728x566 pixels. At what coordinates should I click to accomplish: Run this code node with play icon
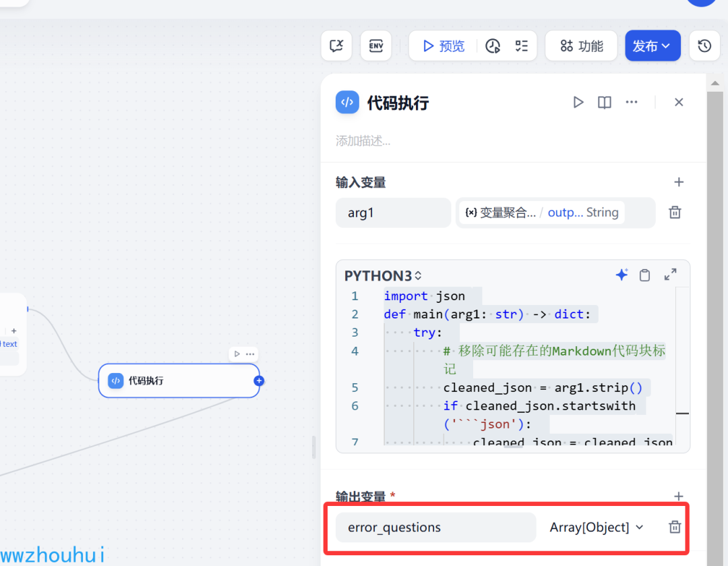578,103
